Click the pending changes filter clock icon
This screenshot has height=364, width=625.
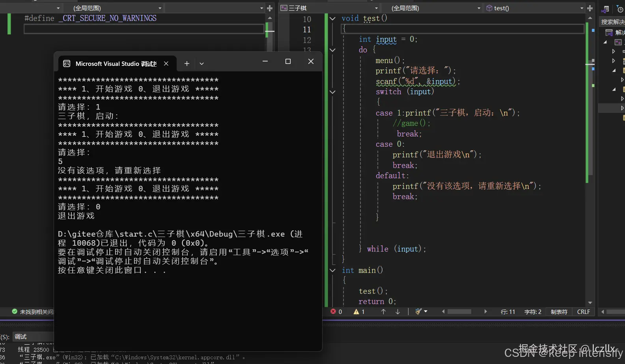tap(620, 9)
